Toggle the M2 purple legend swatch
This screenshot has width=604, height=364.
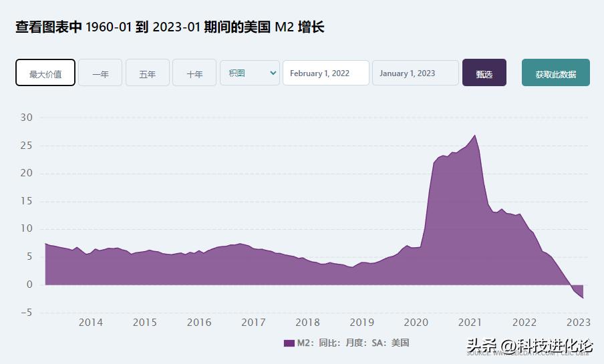point(289,343)
